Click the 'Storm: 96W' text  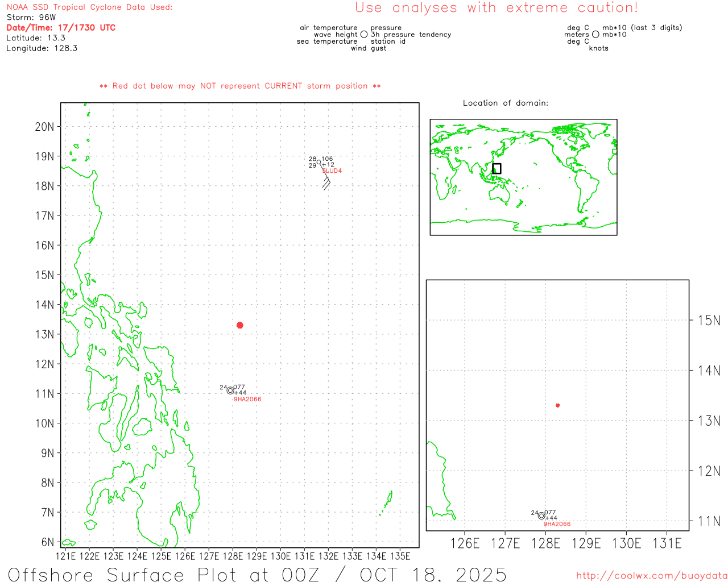(31, 18)
